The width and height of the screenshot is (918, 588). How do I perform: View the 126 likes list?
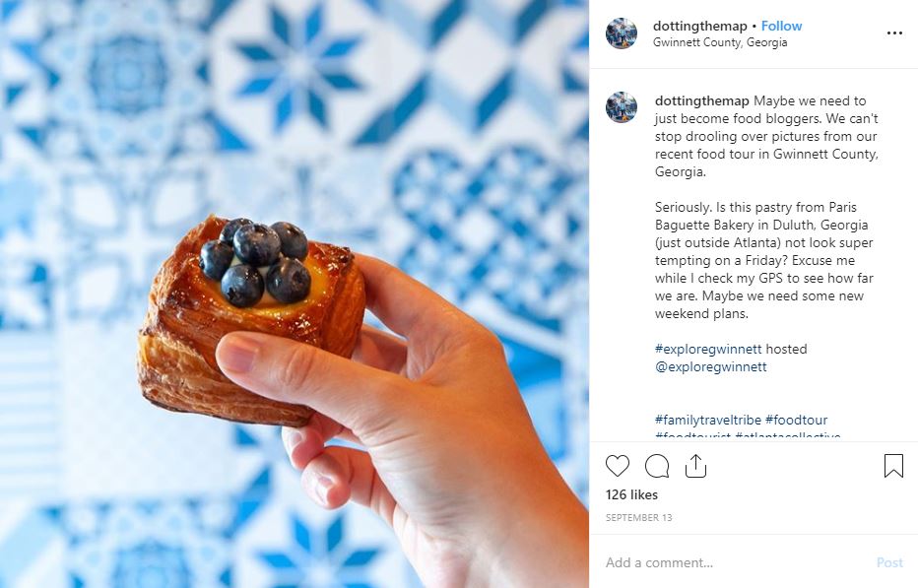coord(631,494)
